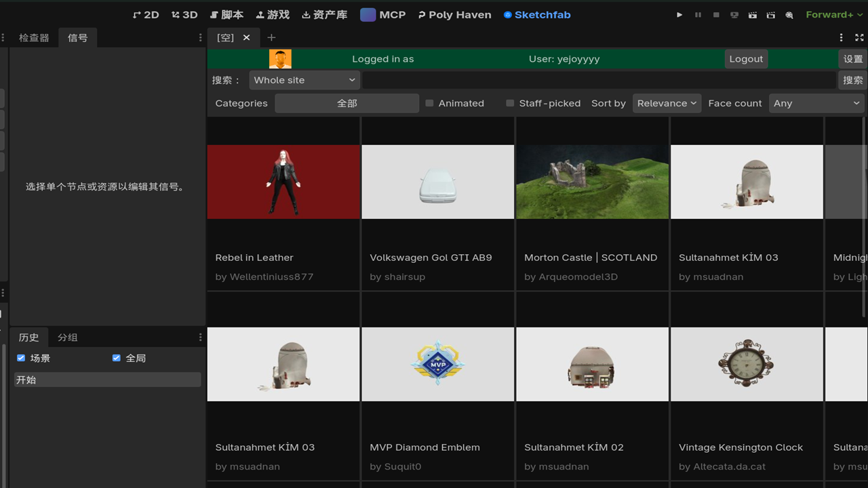868x488 pixels.
Task: Open the Sort by Relevance dropdown
Action: tap(667, 103)
